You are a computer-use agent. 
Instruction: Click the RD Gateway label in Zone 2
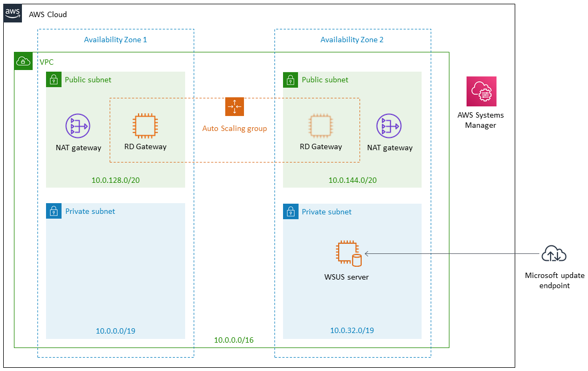click(x=321, y=146)
